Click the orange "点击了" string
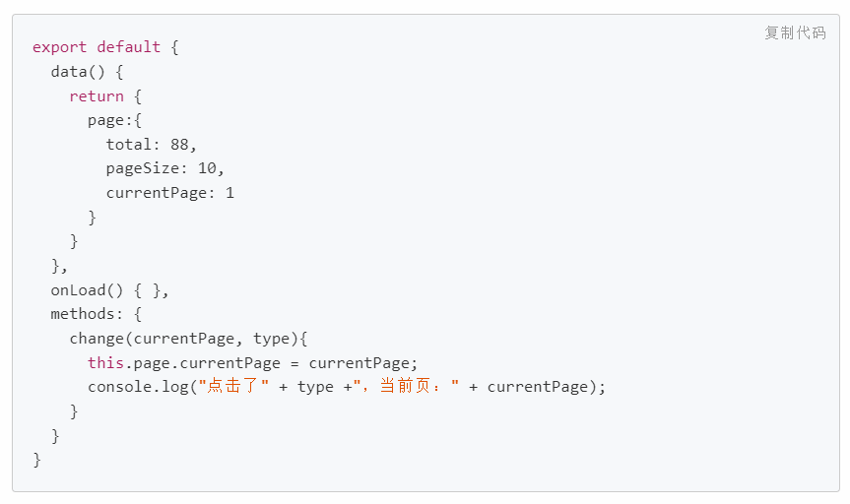 tap(234, 387)
